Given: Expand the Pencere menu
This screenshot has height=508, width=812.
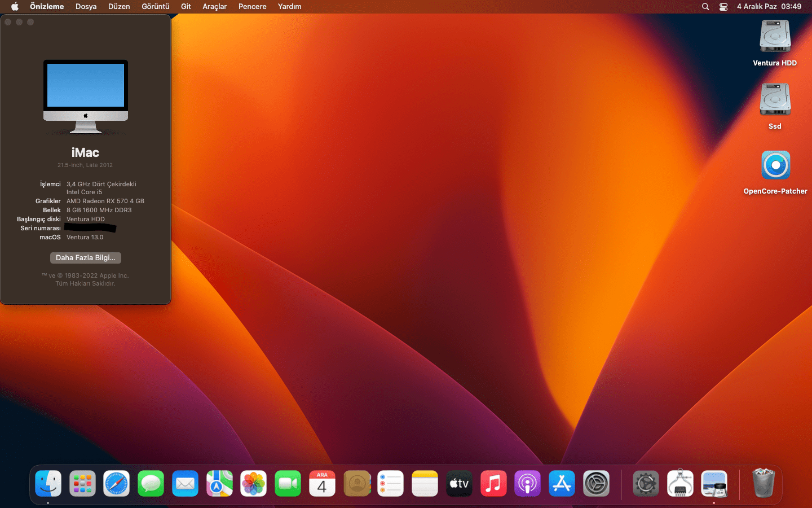Looking at the screenshot, I should pyautogui.click(x=252, y=7).
